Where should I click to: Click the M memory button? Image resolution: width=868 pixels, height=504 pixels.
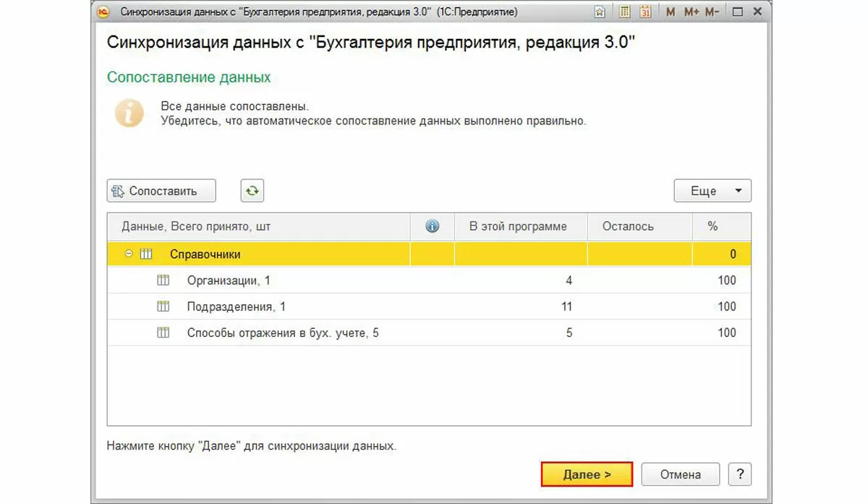[671, 12]
